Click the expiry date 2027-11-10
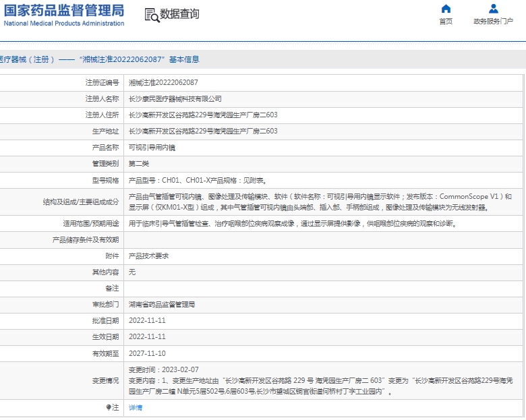This screenshot has width=526, height=420. pyautogui.click(x=147, y=353)
